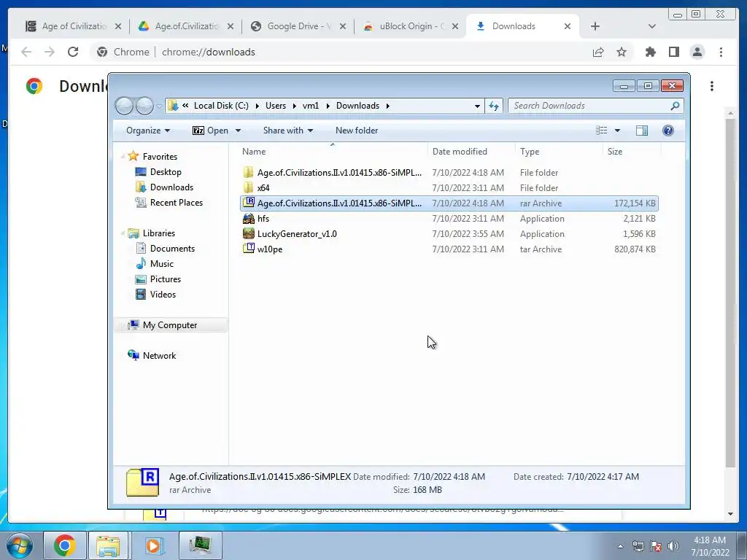Open Documents library

166,248
